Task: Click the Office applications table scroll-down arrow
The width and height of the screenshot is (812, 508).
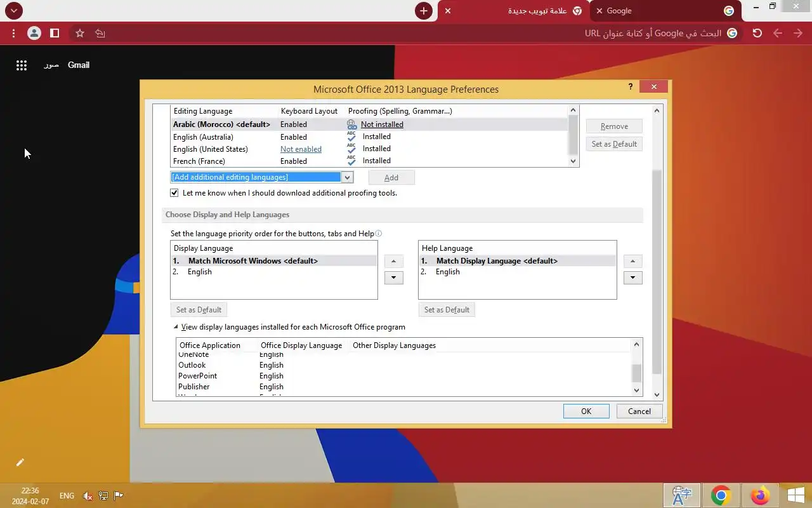Action: point(637,390)
